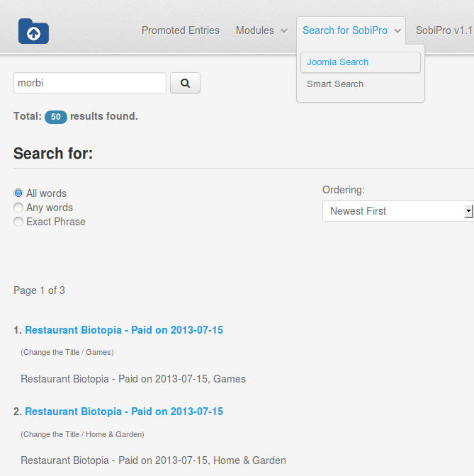Select the Exact Phrase radio button

[18, 222]
